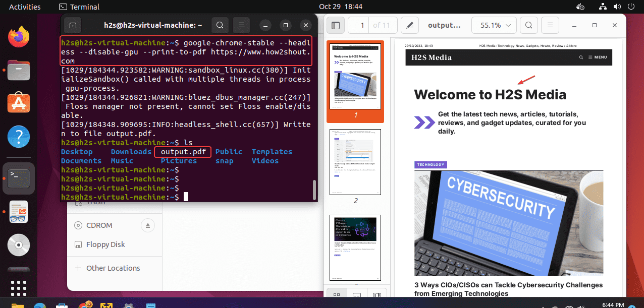Screen dimensions: 644x308
Task: Click Pictures in the Terminal ls output
Action: tap(179, 161)
